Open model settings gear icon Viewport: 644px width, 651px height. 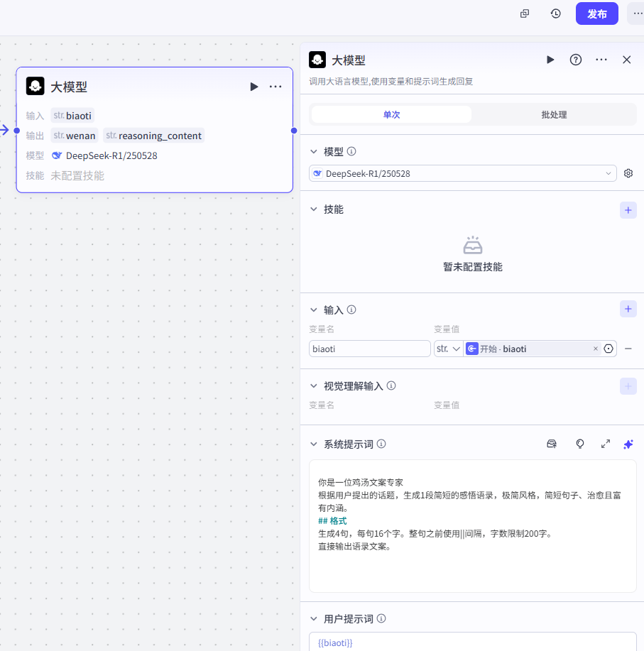628,173
